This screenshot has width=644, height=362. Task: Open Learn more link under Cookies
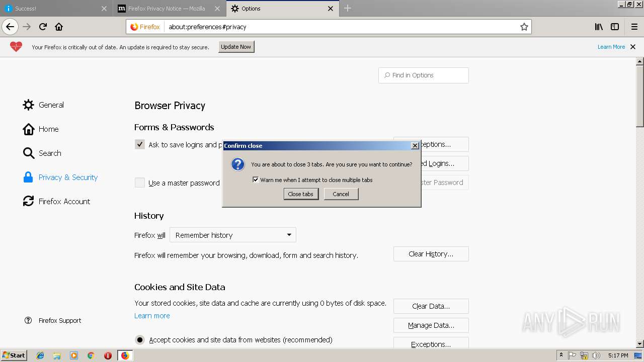[x=152, y=316]
